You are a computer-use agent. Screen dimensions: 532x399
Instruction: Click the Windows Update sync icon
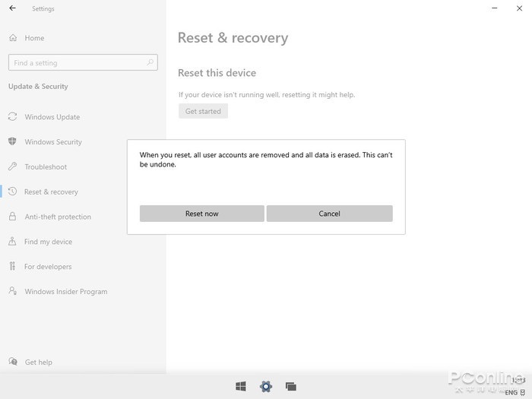point(13,117)
